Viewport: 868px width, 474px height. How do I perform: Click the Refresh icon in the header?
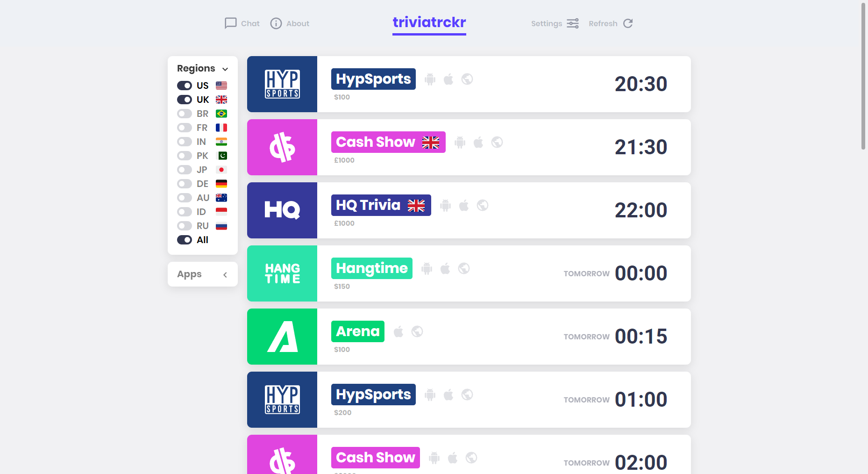[628, 23]
